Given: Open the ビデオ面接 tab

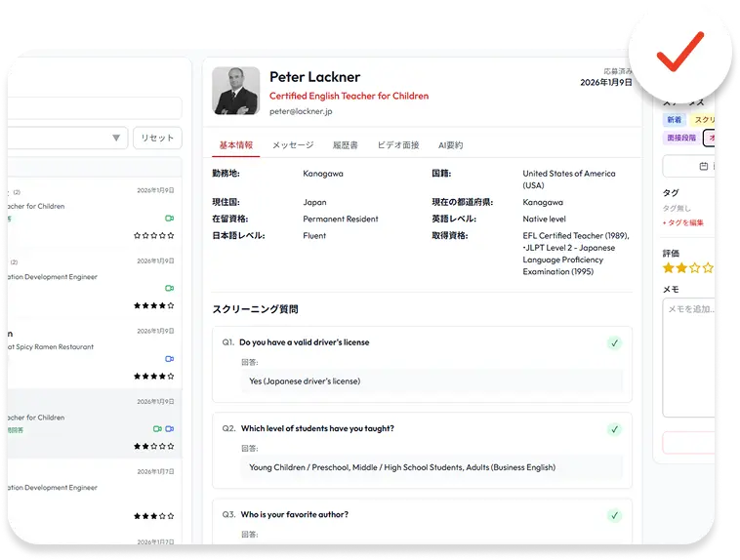Looking at the screenshot, I should coord(398,145).
